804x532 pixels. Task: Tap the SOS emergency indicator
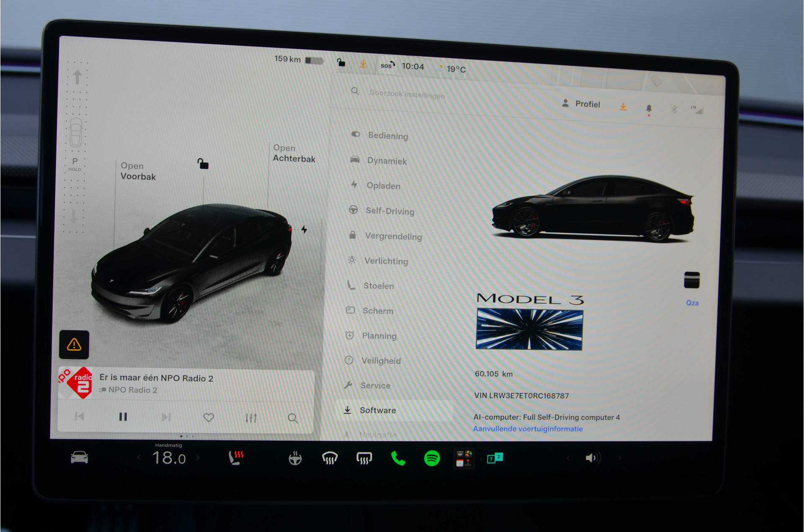point(388,65)
